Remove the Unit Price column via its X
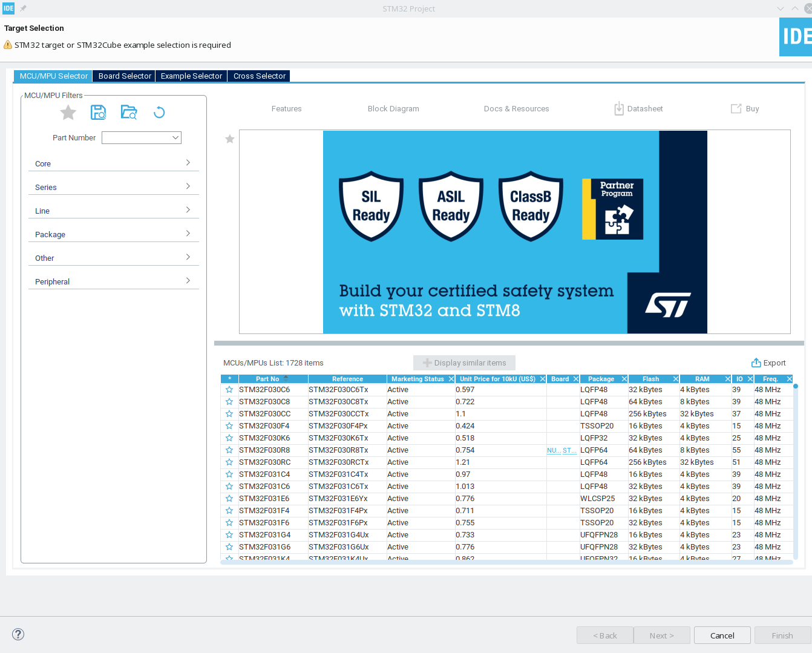 coord(543,379)
